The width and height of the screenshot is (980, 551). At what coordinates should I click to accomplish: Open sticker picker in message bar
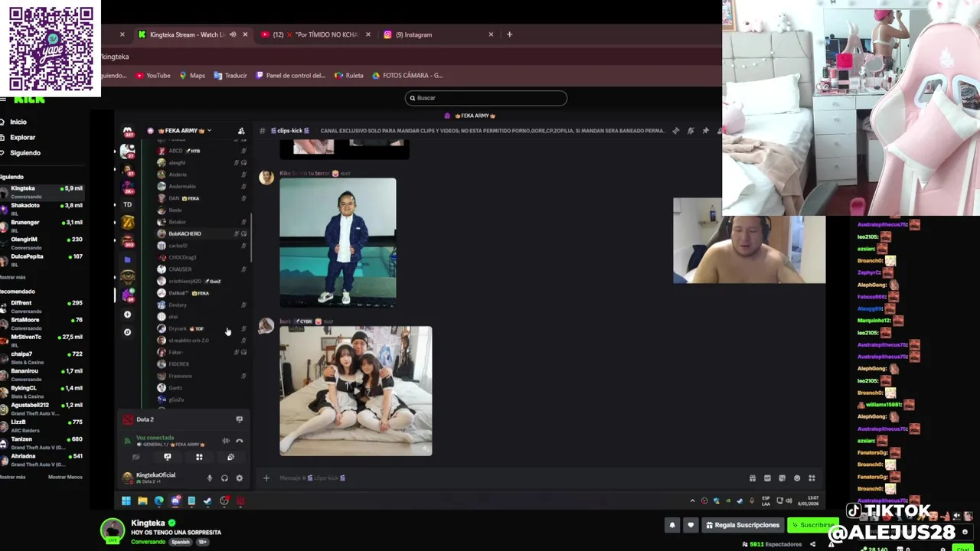click(x=782, y=478)
